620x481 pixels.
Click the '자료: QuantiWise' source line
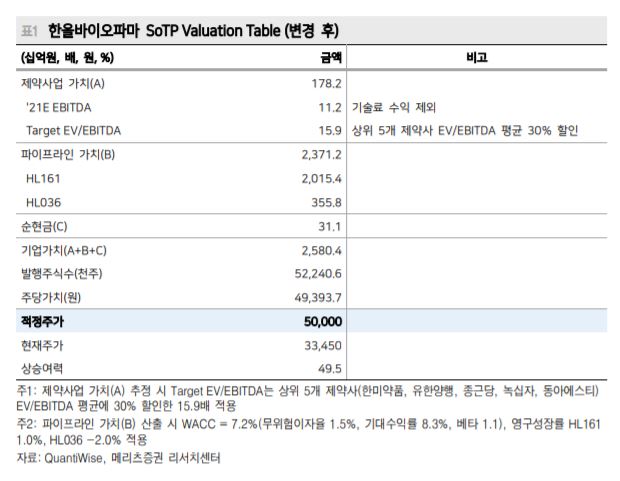click(x=119, y=458)
